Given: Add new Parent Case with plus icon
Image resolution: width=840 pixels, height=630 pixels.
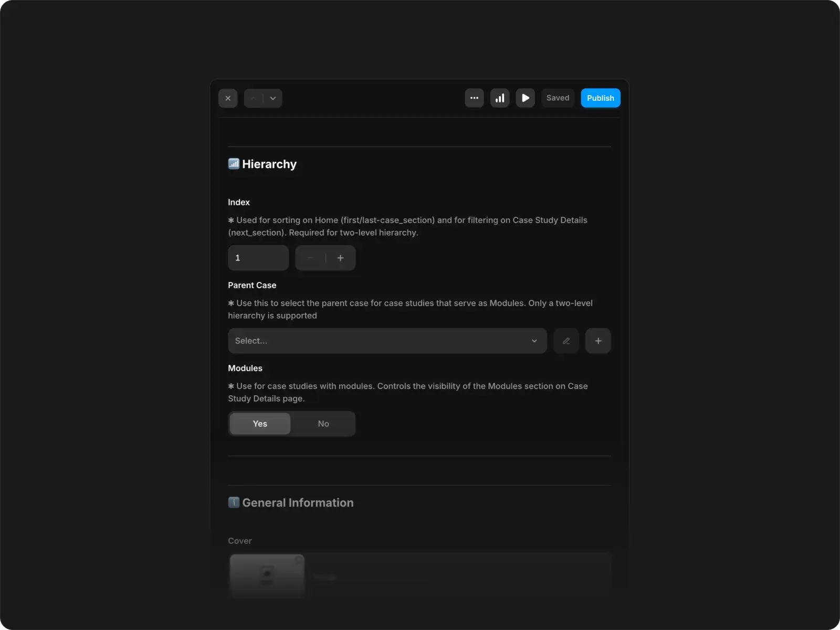Looking at the screenshot, I should (x=598, y=341).
